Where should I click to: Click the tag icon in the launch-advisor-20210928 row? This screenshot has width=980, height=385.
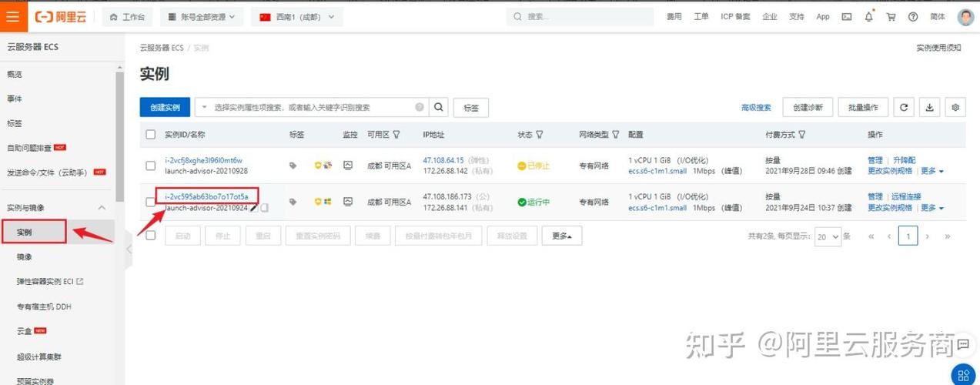click(293, 166)
